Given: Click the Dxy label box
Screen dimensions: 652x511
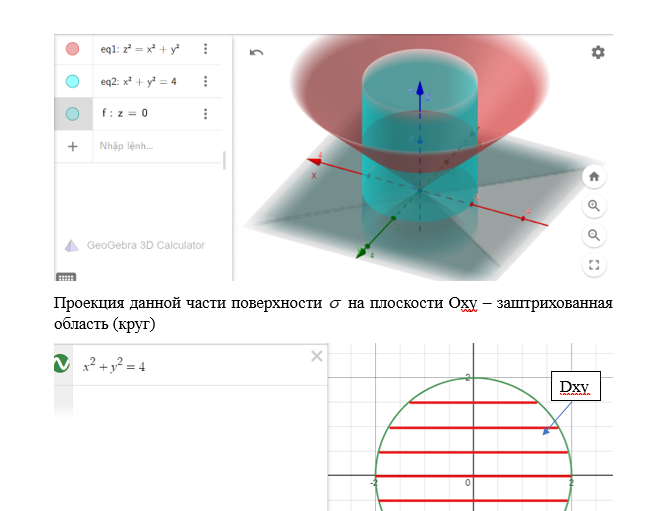Looking at the screenshot, I should 575,386.
